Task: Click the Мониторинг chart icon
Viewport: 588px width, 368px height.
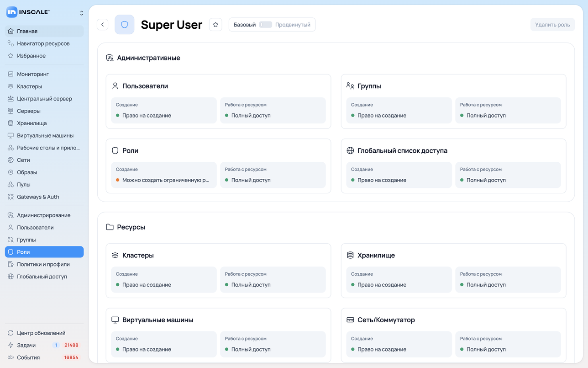Action: point(10,74)
